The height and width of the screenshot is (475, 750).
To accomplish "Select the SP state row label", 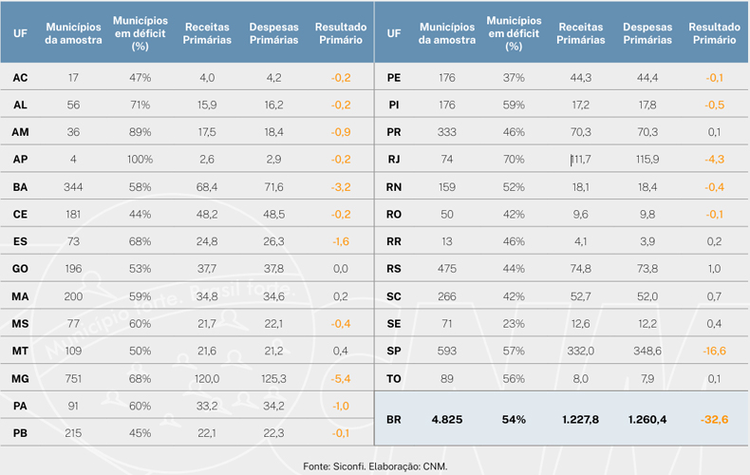I will pyautogui.click(x=394, y=351).
